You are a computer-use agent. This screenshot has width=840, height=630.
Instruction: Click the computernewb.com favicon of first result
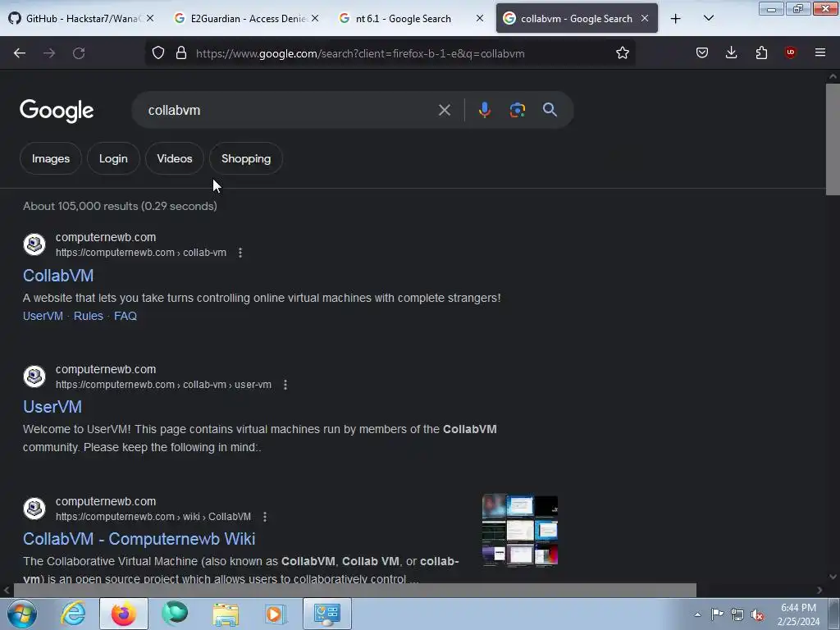(x=34, y=244)
